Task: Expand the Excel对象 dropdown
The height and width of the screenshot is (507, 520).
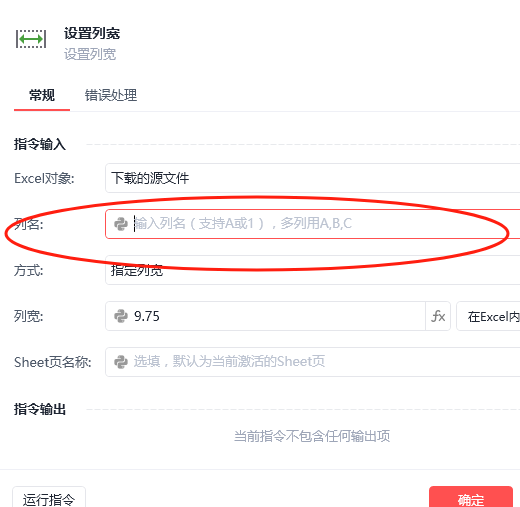Action: pyautogui.click(x=313, y=178)
